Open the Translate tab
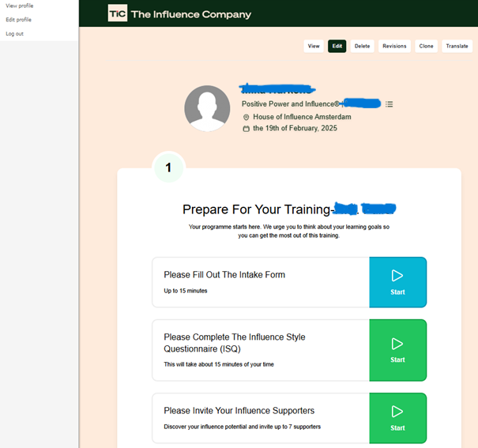This screenshot has height=448, width=478. (457, 46)
